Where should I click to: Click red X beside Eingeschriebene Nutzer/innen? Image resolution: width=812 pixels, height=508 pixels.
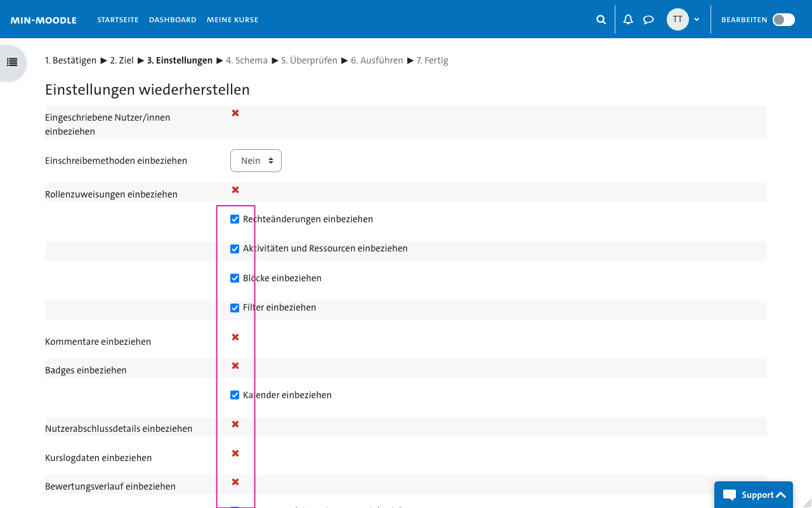point(235,113)
